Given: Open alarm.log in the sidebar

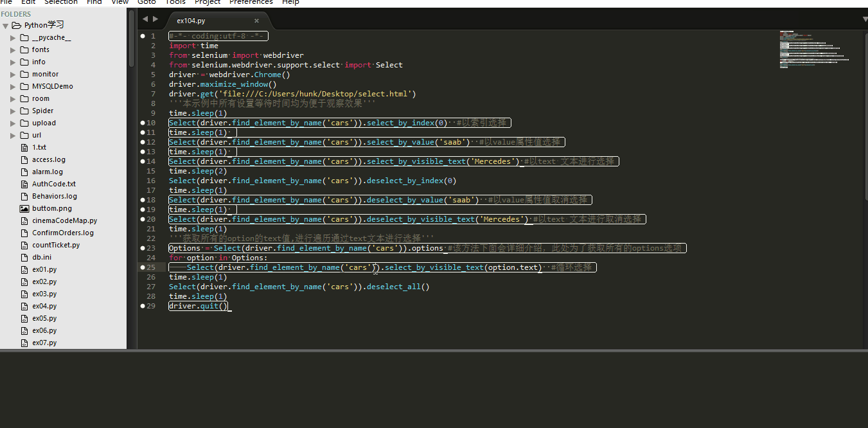Looking at the screenshot, I should click(x=48, y=172).
